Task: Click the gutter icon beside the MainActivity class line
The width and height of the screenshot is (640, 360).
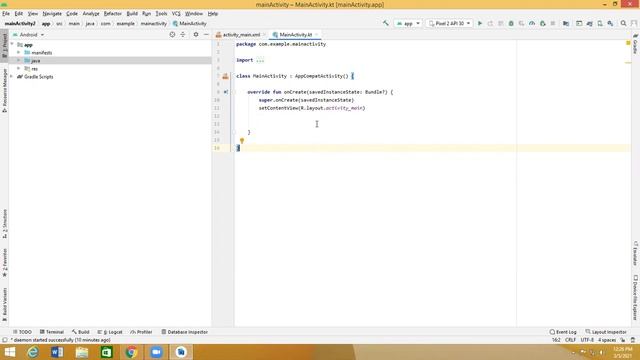Action: (225, 76)
